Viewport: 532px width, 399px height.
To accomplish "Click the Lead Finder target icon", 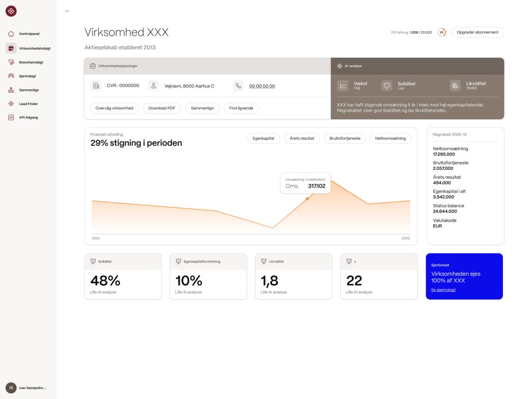I will click(11, 104).
